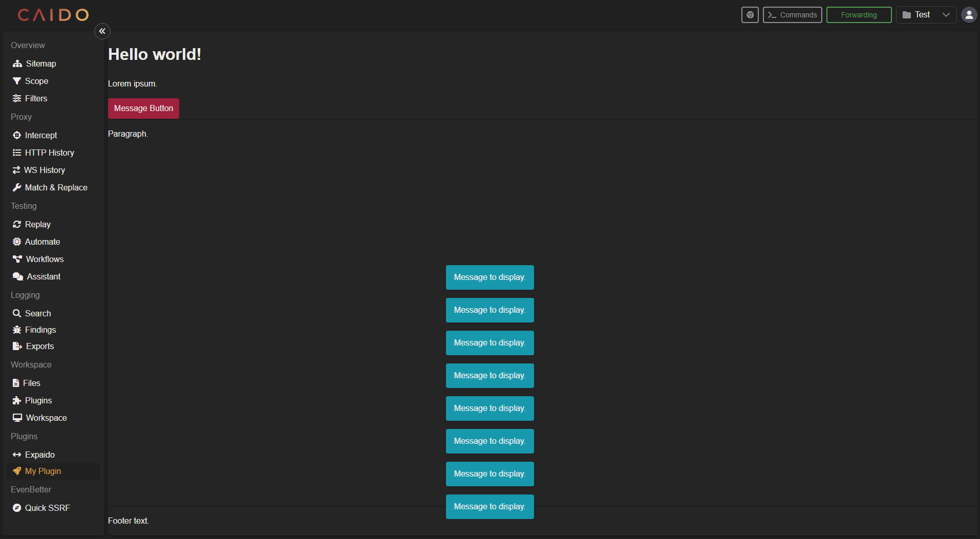Launch the Quick SSRF plugin
Viewport: 980px width, 539px height.
pyautogui.click(x=47, y=508)
